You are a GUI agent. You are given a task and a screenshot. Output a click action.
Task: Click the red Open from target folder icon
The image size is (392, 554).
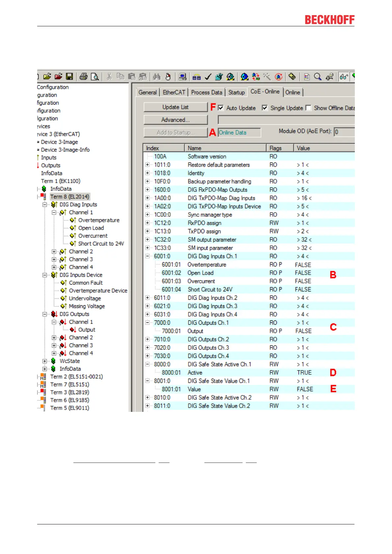coord(58,77)
